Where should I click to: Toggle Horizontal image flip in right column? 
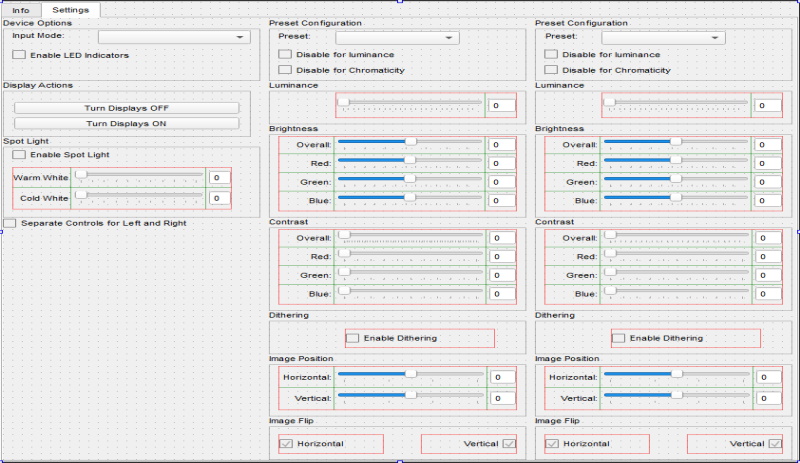577,444
